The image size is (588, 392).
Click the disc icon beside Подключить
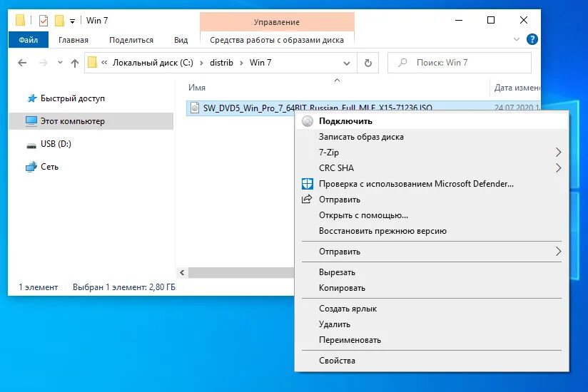308,121
